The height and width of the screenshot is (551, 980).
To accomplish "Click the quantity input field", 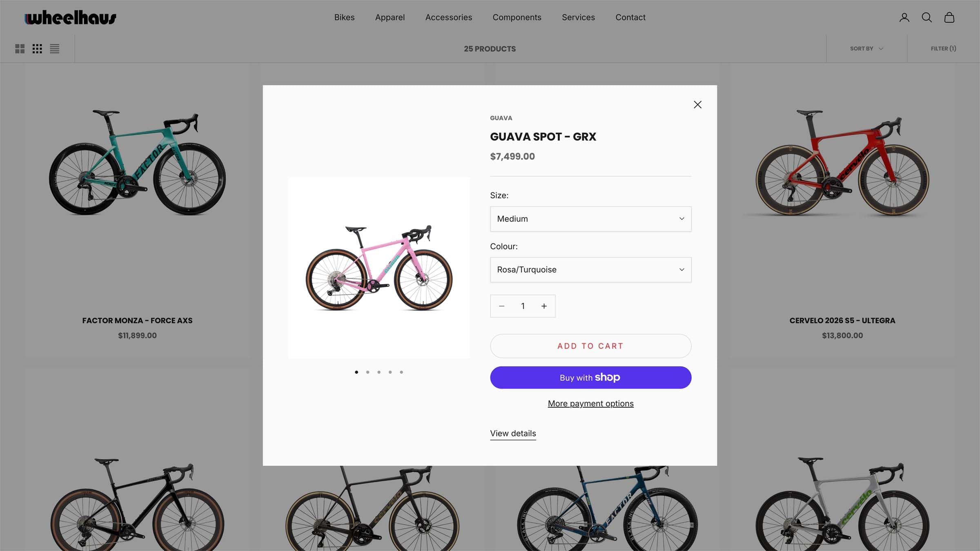I will 523,306.
